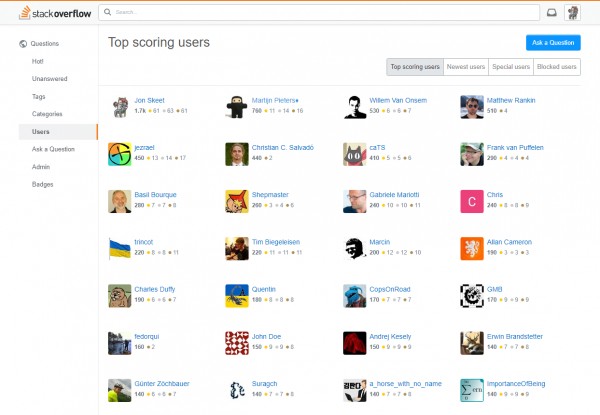Open the inbox icon in header

(550, 13)
